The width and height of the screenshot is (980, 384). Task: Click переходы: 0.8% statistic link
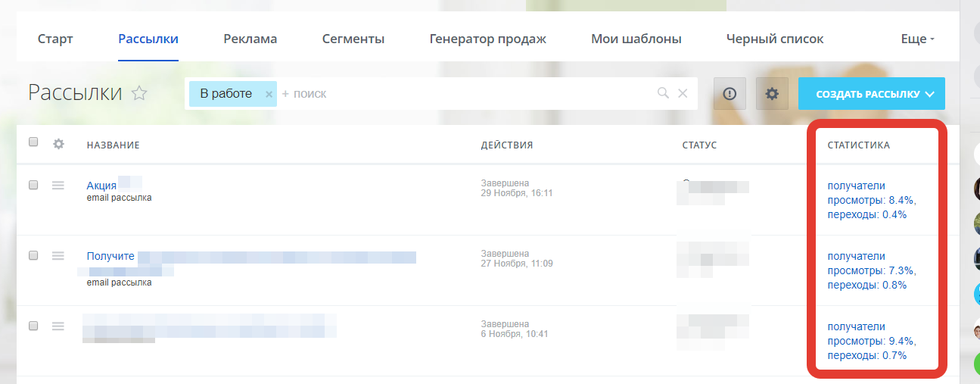(x=867, y=285)
